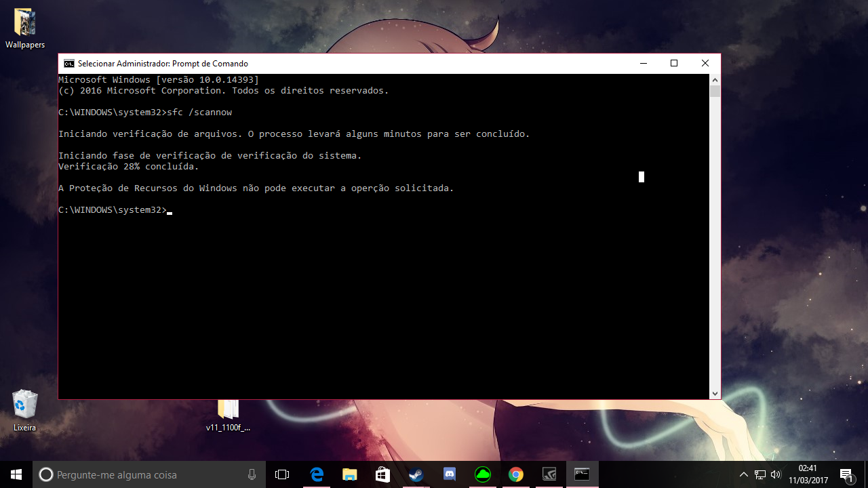Open the clock and date flyout
Viewport: 868px width, 488px height.
[x=808, y=474]
